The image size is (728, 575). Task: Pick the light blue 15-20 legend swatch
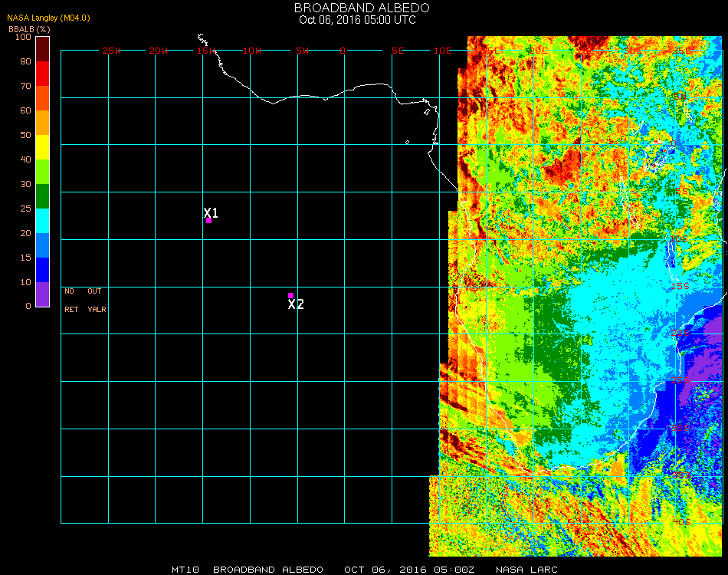[x=42, y=245]
